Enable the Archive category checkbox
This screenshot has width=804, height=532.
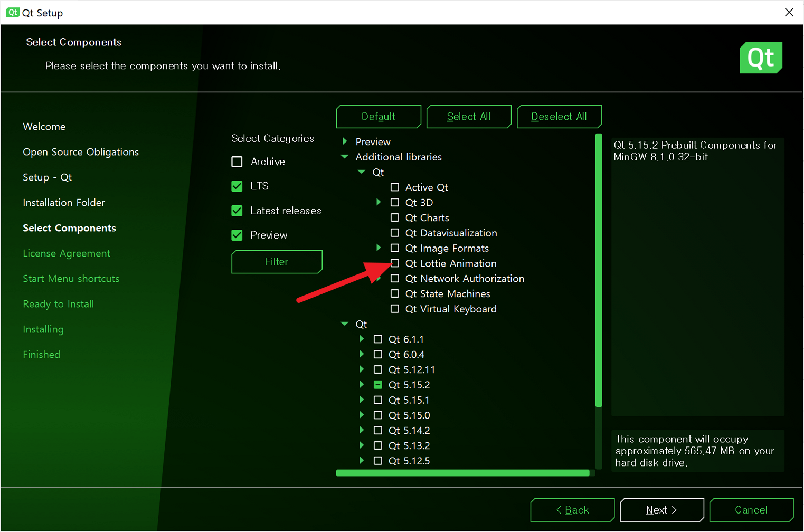pos(237,161)
